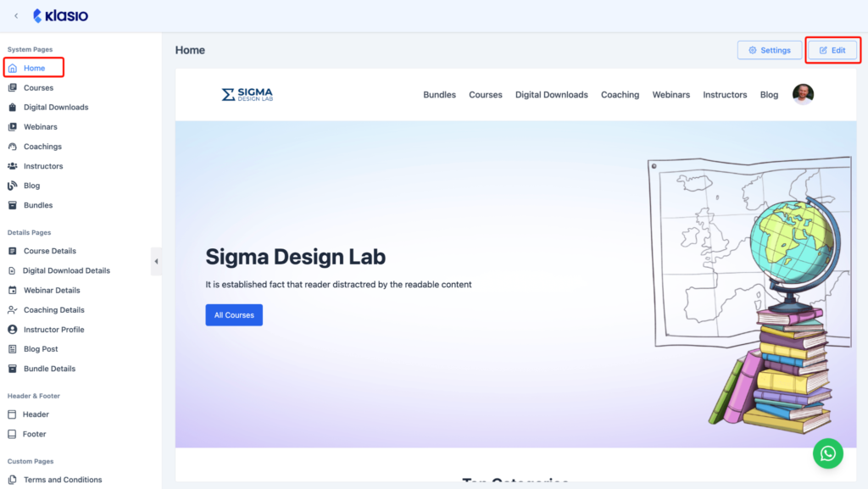Open Coaching in the site navigation
Image resolution: width=868 pixels, height=489 pixels.
[620, 95]
